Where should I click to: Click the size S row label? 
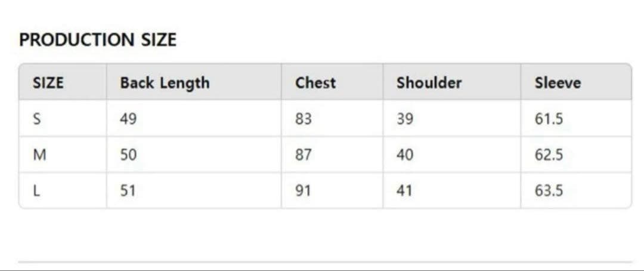pos(36,119)
